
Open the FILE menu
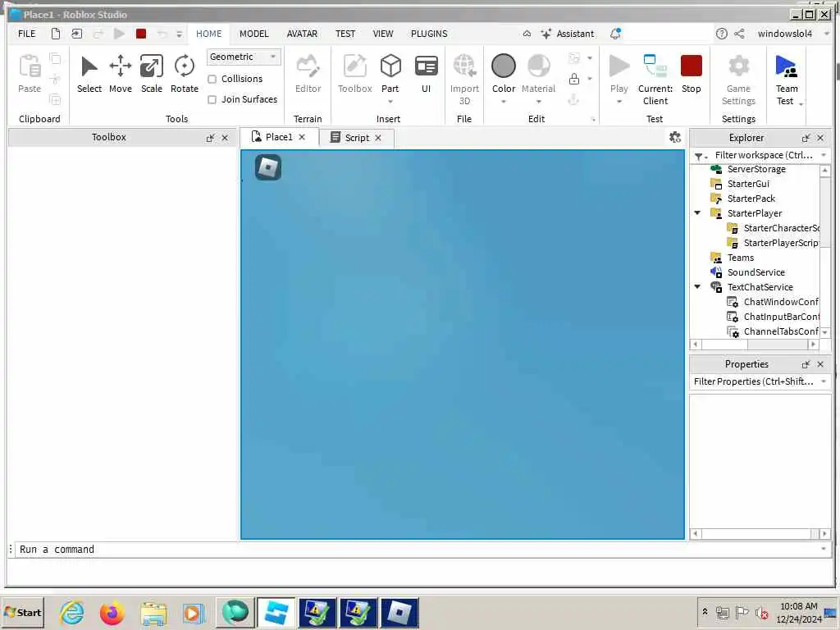tap(27, 34)
